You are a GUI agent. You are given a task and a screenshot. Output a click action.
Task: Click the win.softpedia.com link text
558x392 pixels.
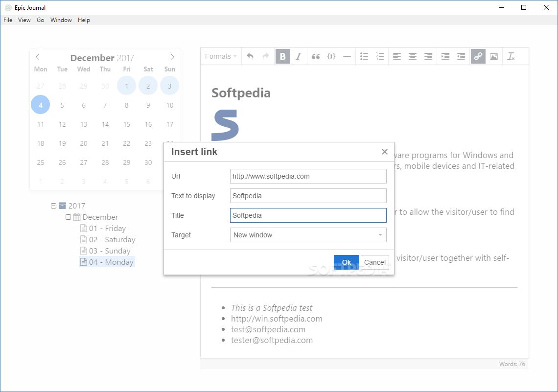tap(277, 319)
